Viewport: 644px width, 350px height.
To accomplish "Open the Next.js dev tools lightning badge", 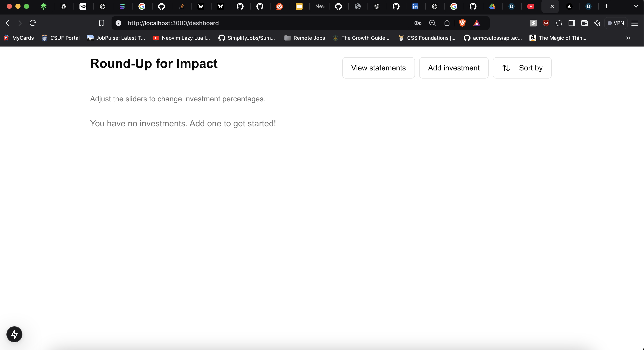I will [x=14, y=334].
